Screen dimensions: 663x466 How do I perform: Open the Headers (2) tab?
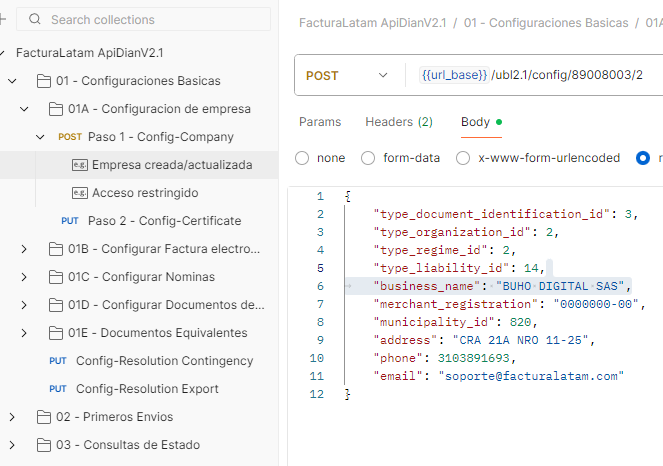(398, 122)
